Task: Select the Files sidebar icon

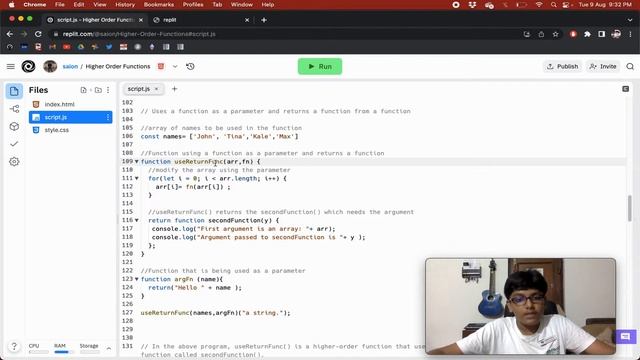Action: [14, 91]
